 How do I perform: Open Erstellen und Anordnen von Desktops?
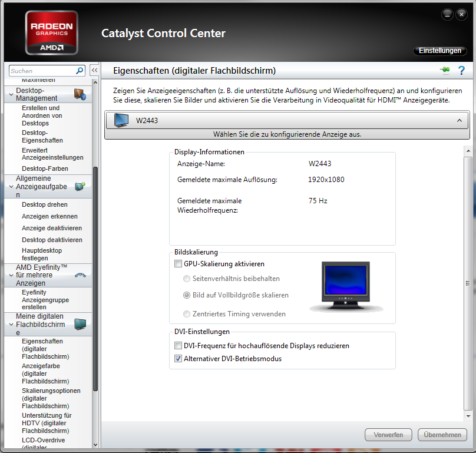(42, 115)
